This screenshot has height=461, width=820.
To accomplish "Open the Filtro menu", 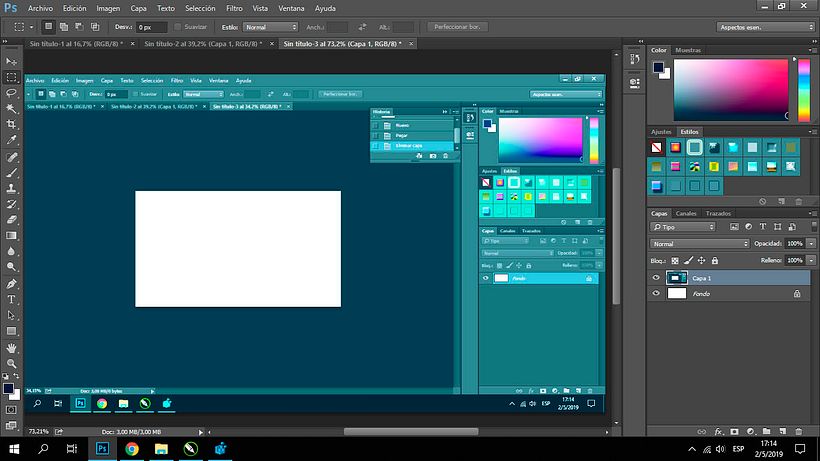I will (234, 8).
